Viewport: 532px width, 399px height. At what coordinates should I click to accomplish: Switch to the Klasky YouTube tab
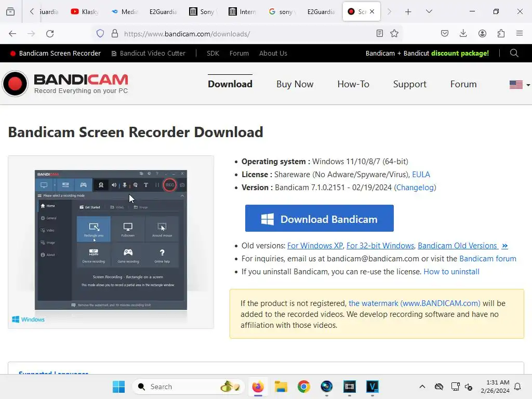coord(85,11)
